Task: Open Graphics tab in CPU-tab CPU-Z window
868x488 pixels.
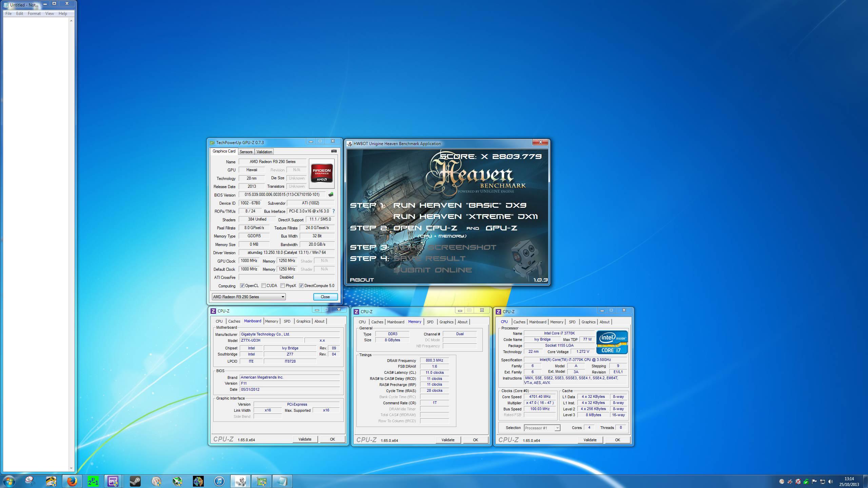Action: click(588, 322)
